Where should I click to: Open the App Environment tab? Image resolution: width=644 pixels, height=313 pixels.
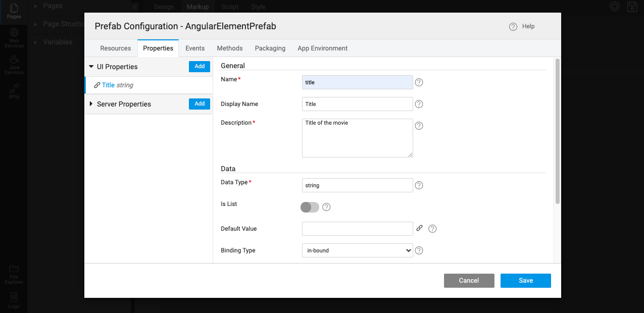pos(322,48)
